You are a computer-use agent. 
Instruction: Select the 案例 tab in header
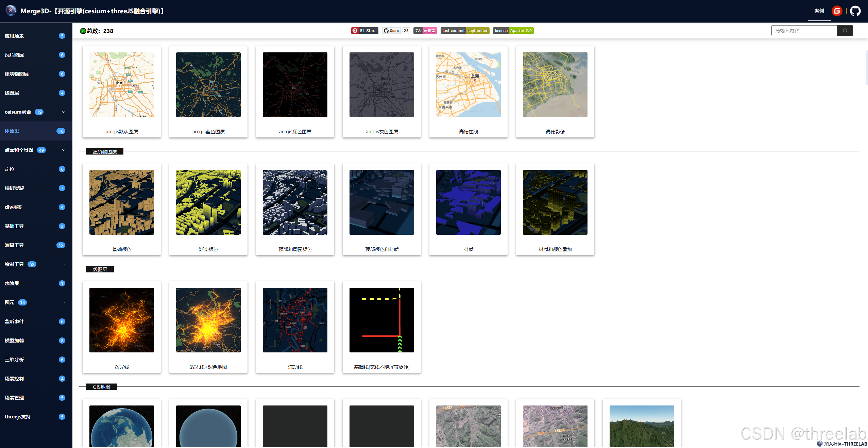point(819,11)
